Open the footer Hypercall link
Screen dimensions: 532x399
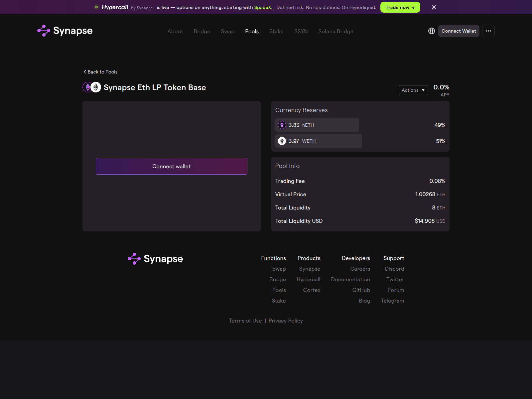coord(309,279)
